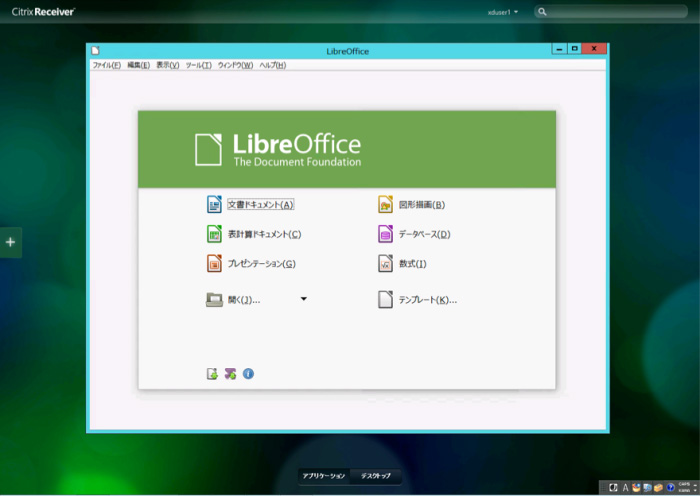
Task: Switch to the デスクトップ tab
Action: coord(376,475)
